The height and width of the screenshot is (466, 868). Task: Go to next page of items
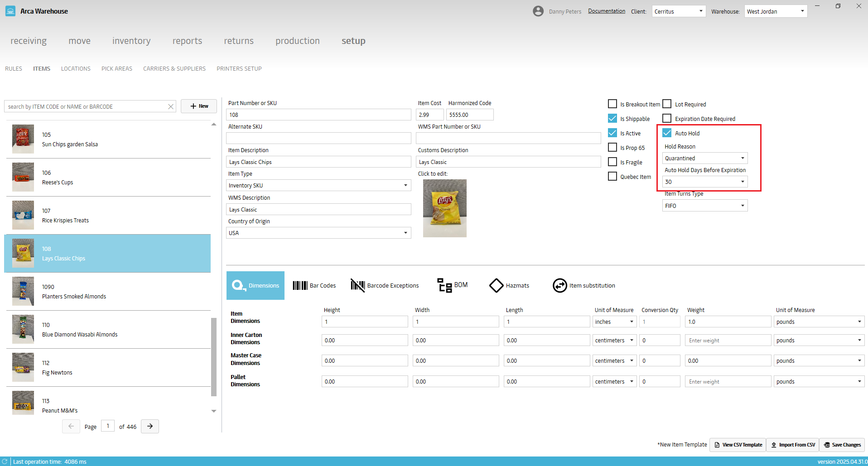point(150,426)
